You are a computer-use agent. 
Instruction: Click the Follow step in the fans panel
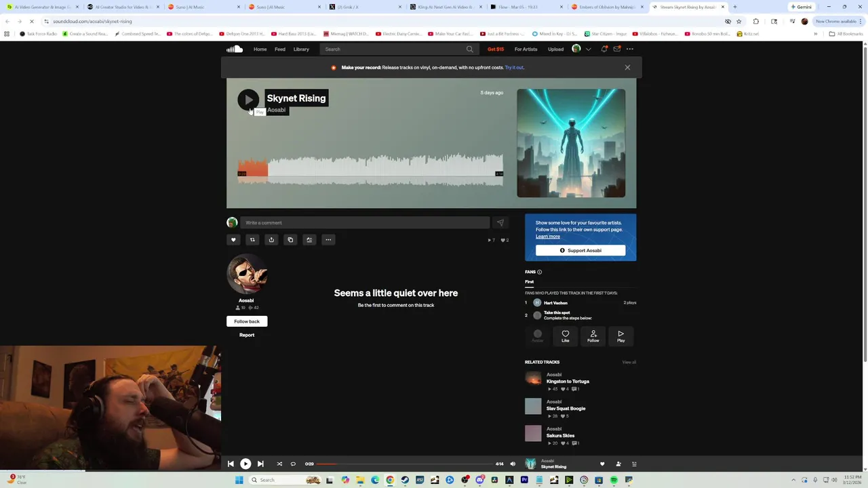(x=593, y=336)
